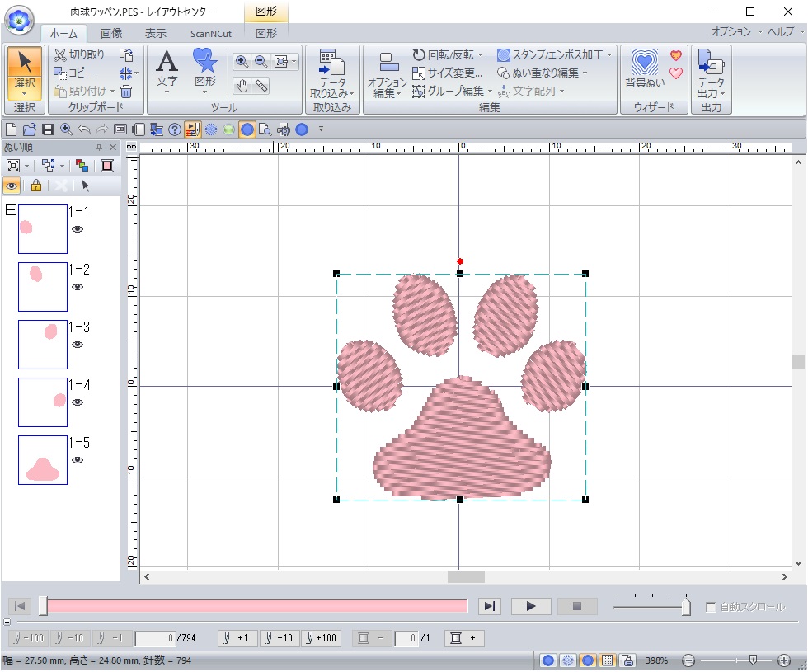The width and height of the screenshot is (808, 672).
Task: Click the lock icon in sewing order panel
Action: pyautogui.click(x=35, y=186)
